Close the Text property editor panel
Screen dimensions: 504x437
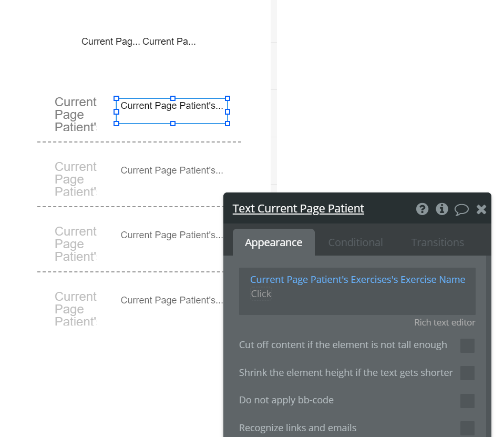481,209
